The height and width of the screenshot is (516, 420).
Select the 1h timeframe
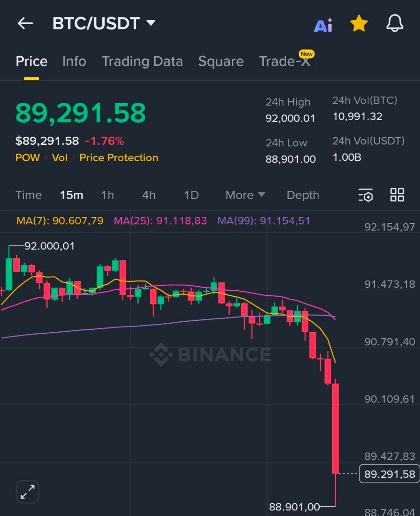point(108,195)
